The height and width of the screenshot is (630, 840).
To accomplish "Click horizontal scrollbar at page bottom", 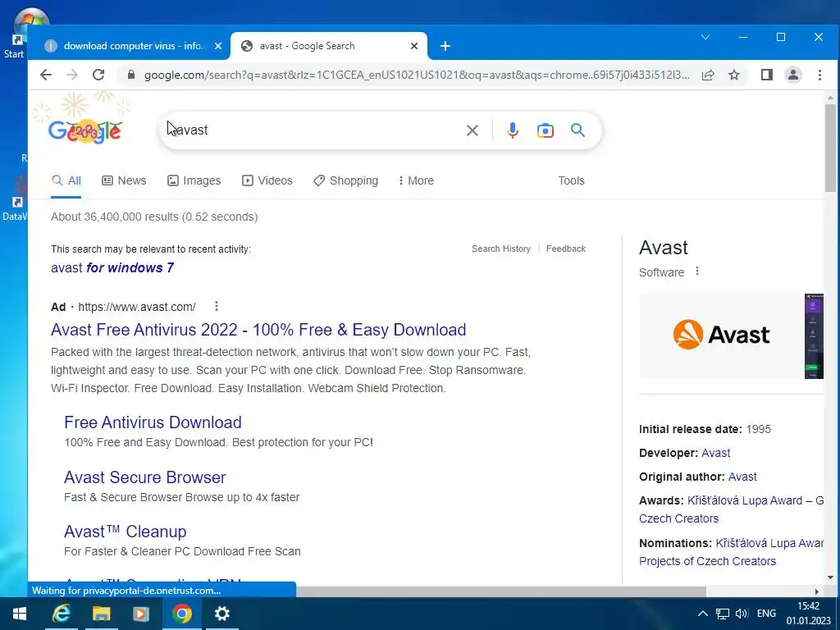I will pos(501,591).
